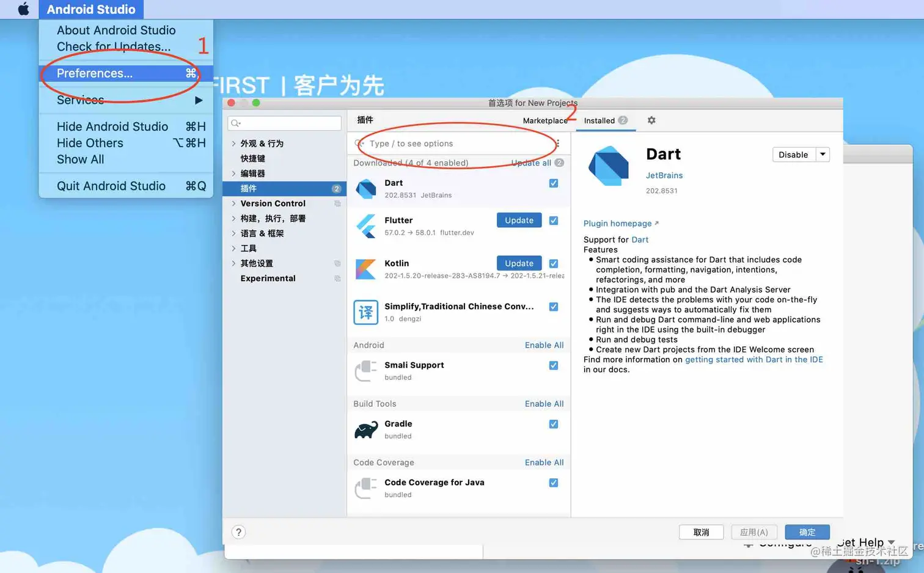Click Enable All for Android group
The image size is (924, 573).
pos(544,345)
